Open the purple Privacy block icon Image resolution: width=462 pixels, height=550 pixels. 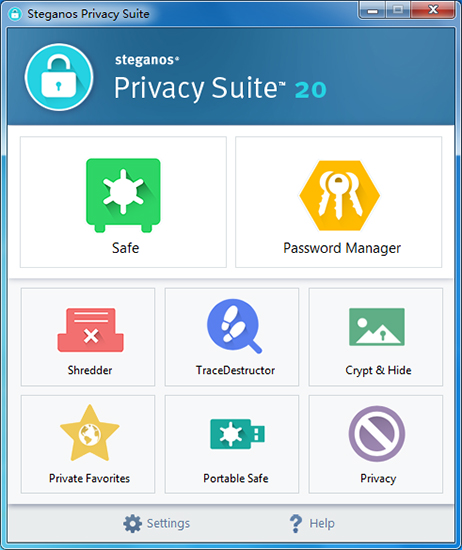pos(377,434)
